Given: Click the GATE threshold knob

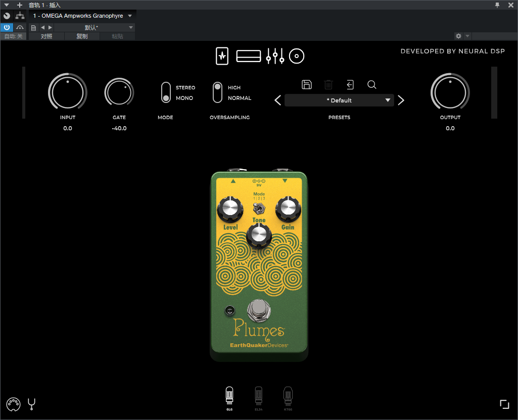Looking at the screenshot, I should point(119,92).
